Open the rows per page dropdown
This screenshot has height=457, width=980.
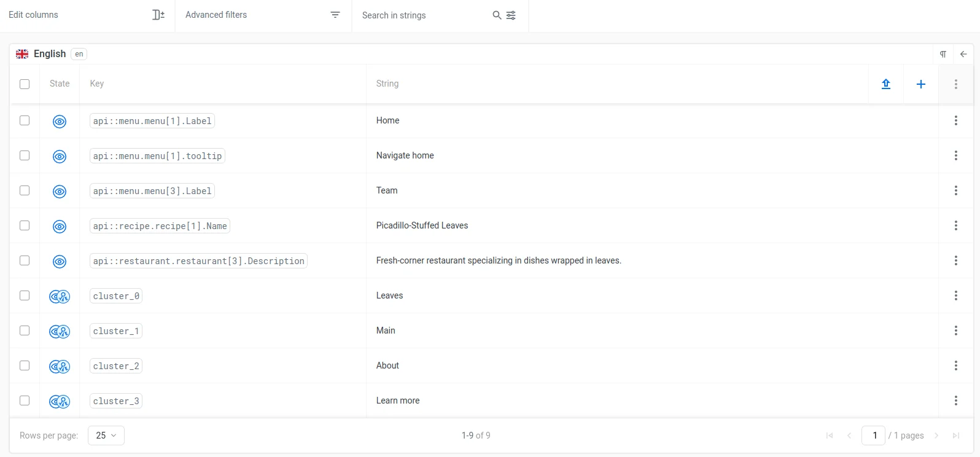tap(106, 436)
